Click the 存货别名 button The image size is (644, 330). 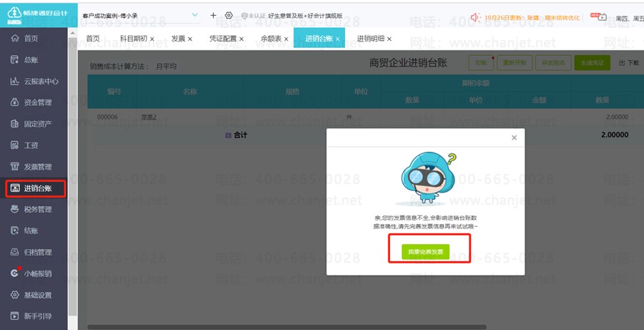[x=553, y=63]
